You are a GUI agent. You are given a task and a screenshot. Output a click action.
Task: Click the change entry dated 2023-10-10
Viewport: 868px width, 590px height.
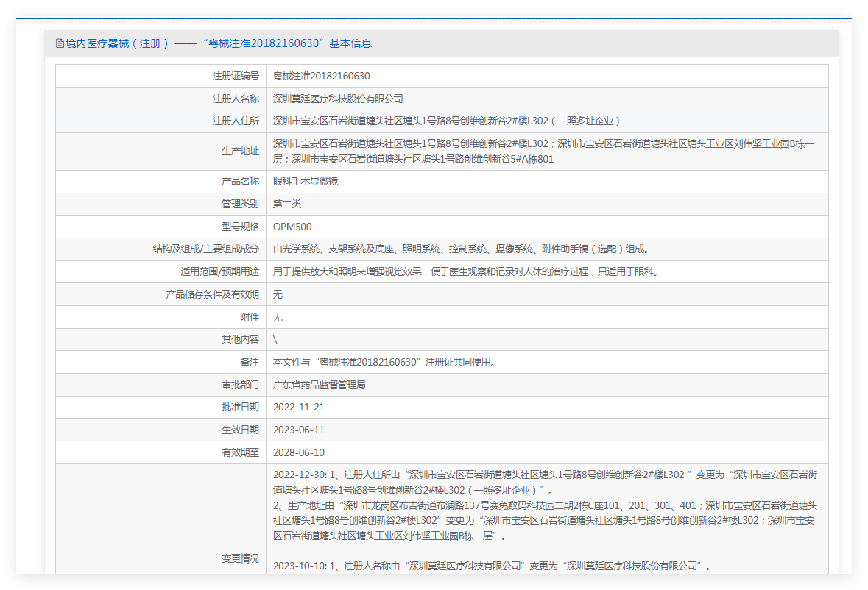click(x=492, y=566)
